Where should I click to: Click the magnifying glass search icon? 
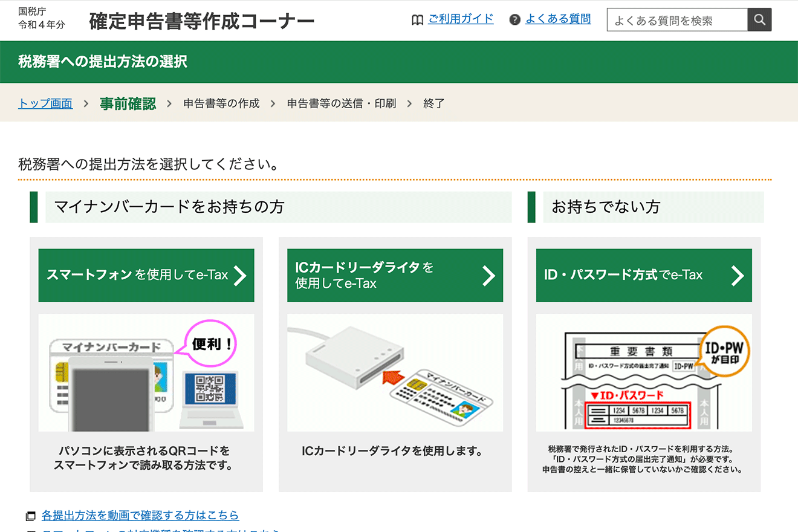759,19
